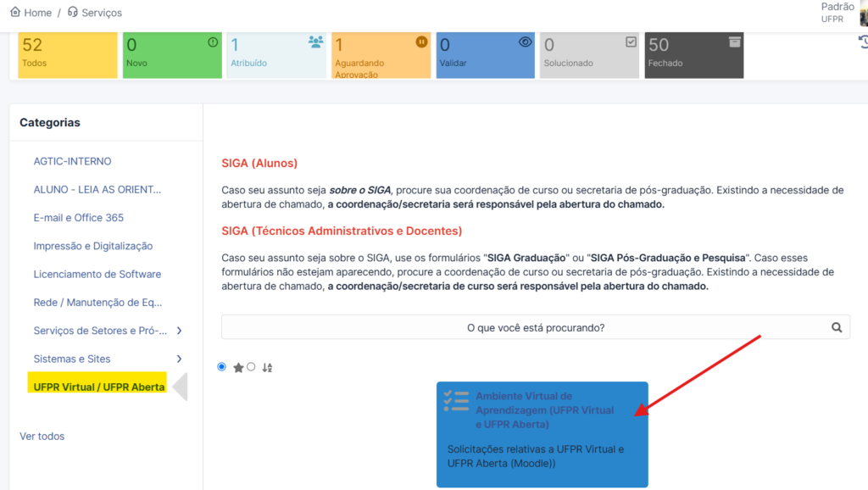Click the SIGA (Alunos) heading
The height and width of the screenshot is (490, 868).
(259, 164)
